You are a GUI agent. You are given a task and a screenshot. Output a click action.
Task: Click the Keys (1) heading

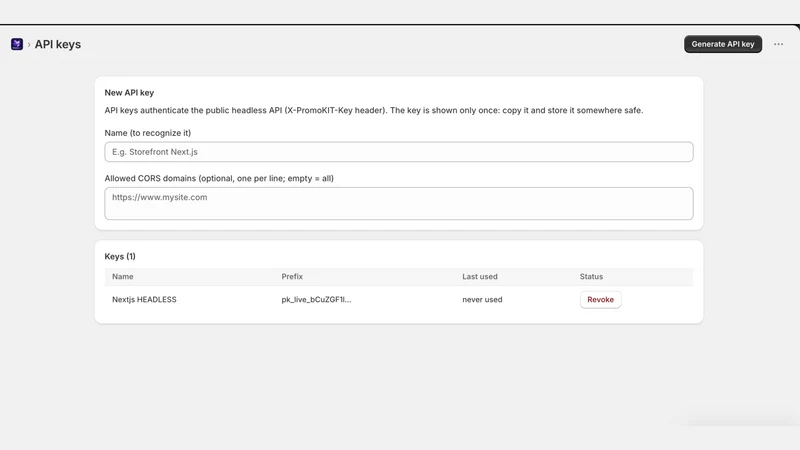pos(120,257)
